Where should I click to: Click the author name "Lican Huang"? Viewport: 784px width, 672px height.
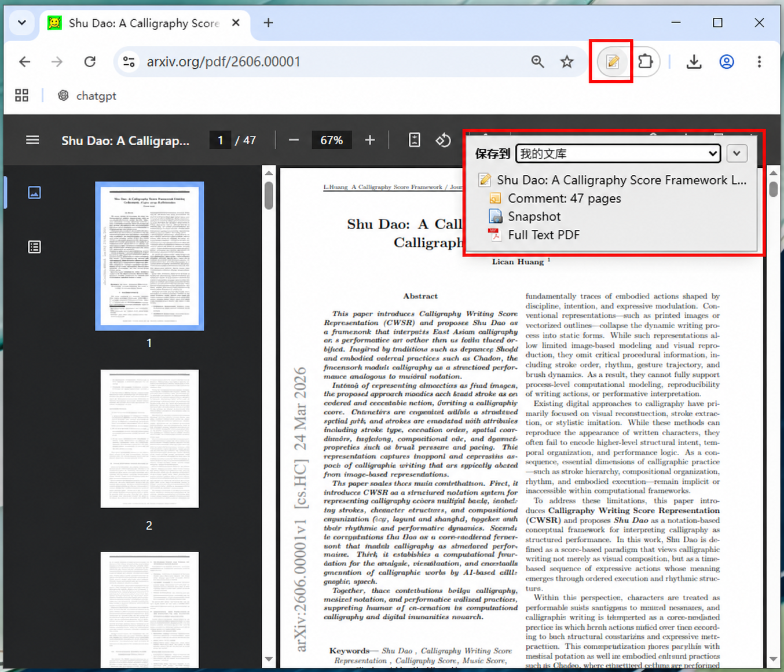pos(518,262)
